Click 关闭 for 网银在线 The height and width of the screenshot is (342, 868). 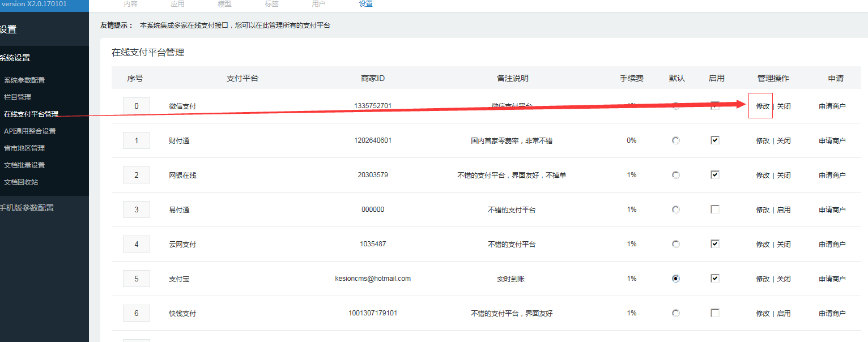pos(784,174)
